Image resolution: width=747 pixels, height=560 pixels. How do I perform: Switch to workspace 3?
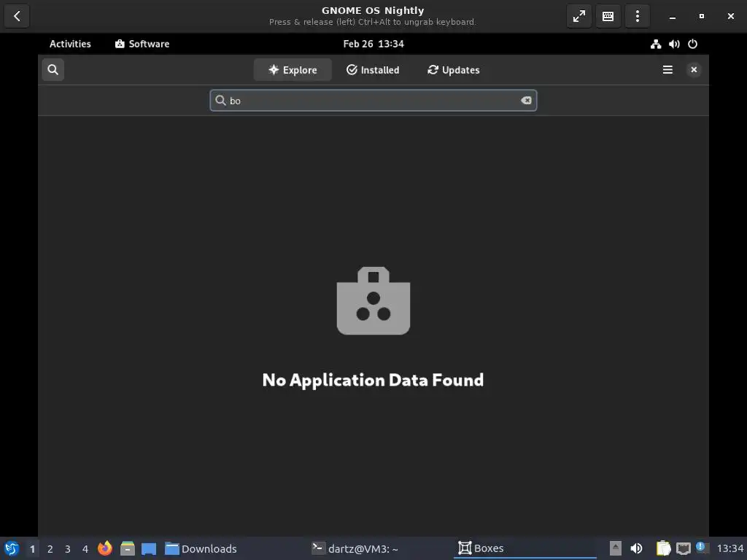[68, 549]
